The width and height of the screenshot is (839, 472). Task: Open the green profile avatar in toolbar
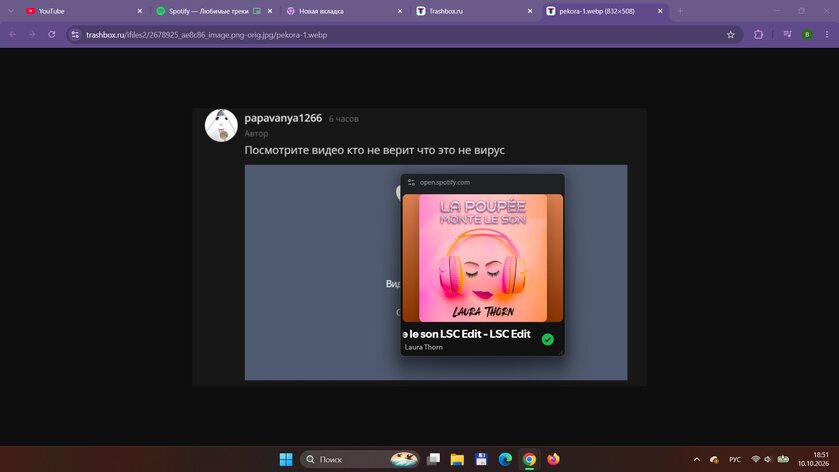click(x=807, y=35)
